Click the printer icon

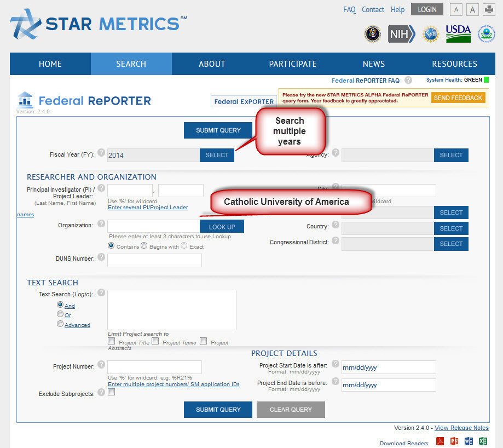[x=489, y=10]
